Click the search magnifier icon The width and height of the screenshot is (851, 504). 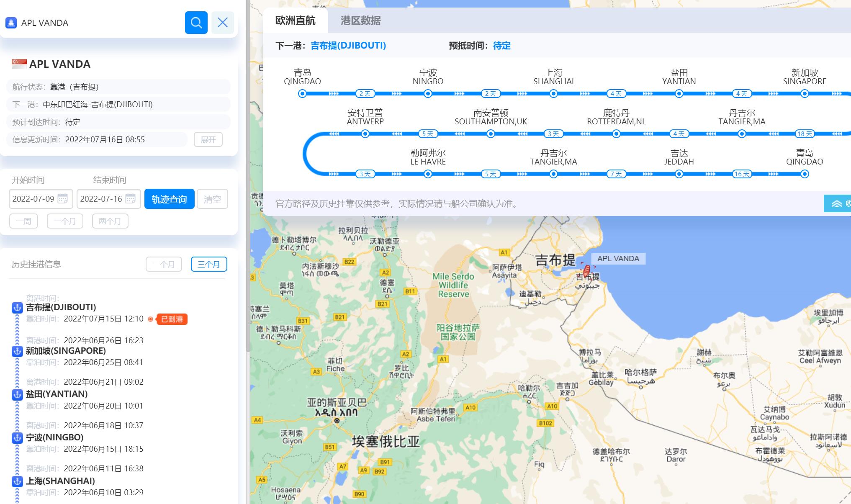[196, 23]
